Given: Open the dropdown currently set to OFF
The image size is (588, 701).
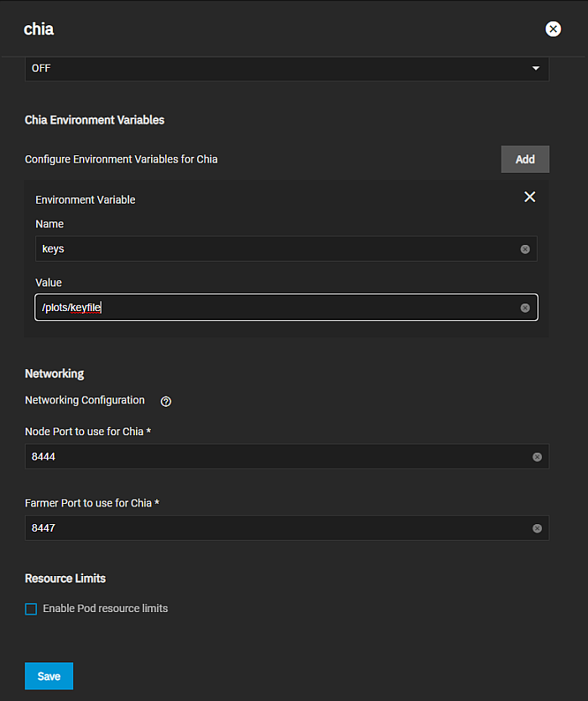Looking at the screenshot, I should click(x=277, y=68).
